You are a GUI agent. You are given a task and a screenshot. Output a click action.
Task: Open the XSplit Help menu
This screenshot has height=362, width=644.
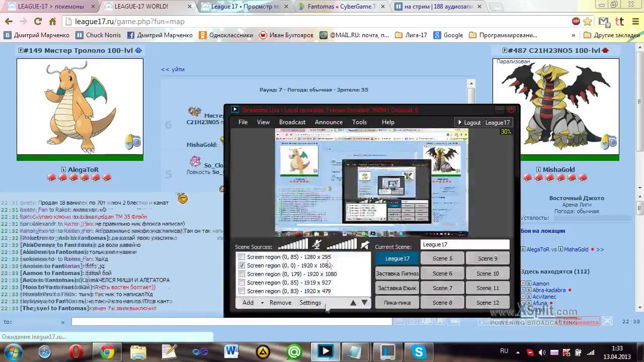coord(388,122)
